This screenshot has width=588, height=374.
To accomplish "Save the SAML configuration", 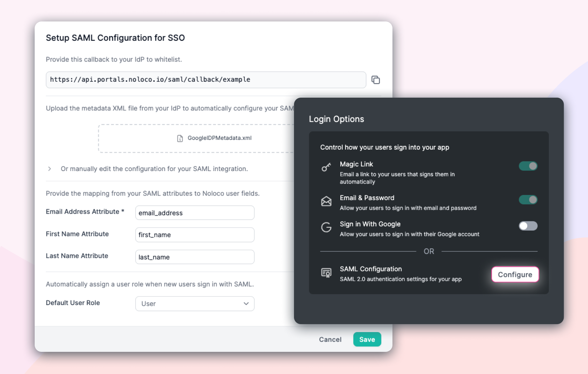I will tap(367, 339).
